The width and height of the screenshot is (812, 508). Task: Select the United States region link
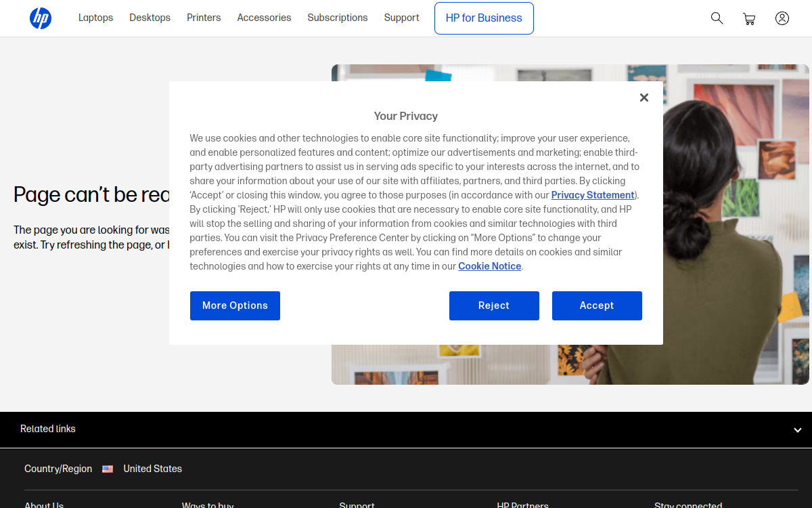pos(152,469)
